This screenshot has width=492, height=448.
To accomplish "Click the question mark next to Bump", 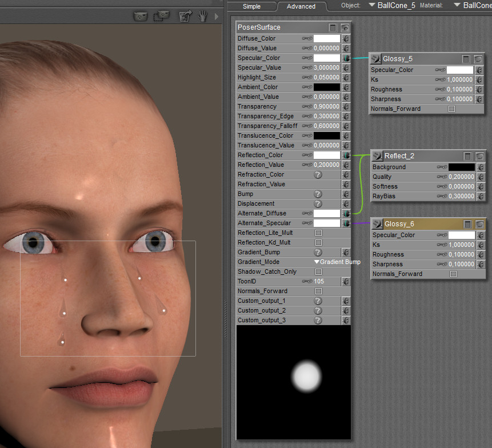I will coord(318,194).
